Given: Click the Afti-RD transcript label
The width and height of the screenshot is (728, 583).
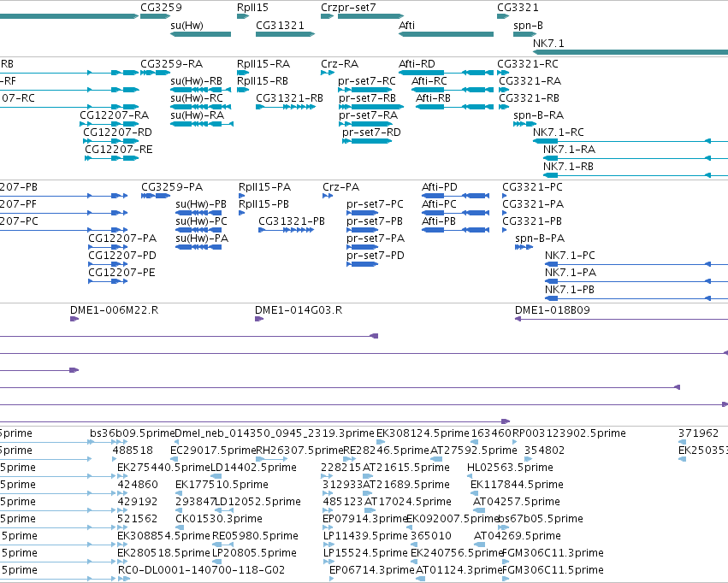Looking at the screenshot, I should [417, 64].
